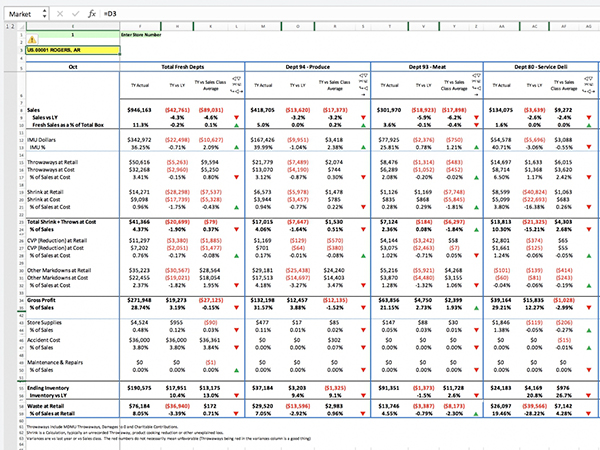Select the Oct header cell
The width and height of the screenshot is (600, 450).
click(73, 67)
